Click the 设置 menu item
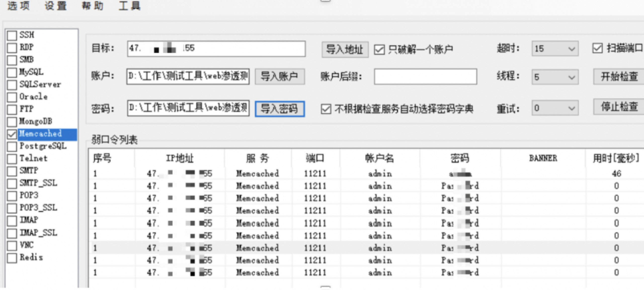Screen dimensions: 644x290 [x=56, y=6]
